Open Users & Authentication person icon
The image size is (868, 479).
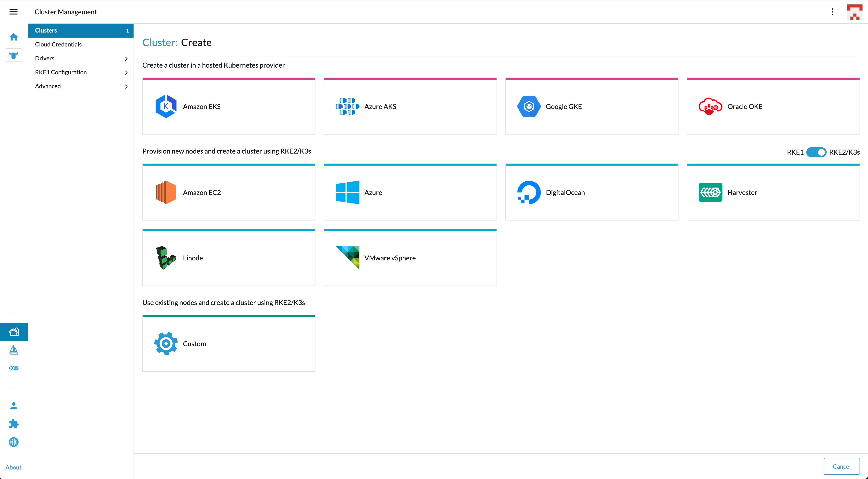pos(14,406)
